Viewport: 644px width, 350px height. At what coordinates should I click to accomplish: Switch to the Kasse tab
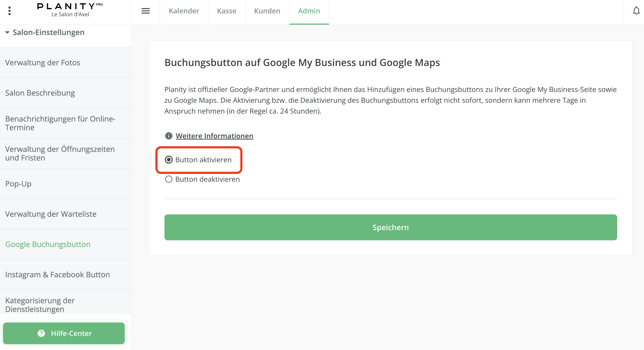click(x=226, y=11)
